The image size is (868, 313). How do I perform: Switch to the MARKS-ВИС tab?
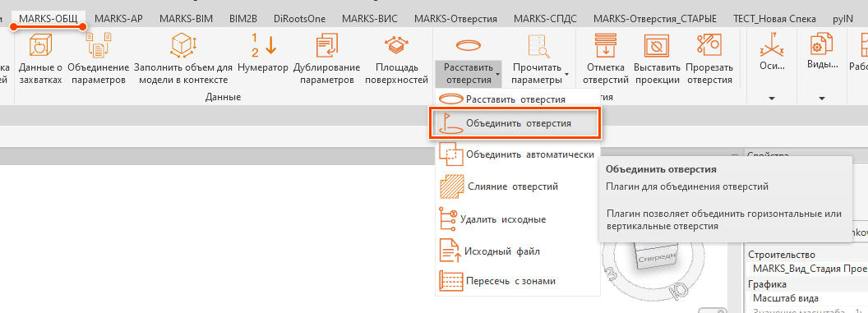370,19
